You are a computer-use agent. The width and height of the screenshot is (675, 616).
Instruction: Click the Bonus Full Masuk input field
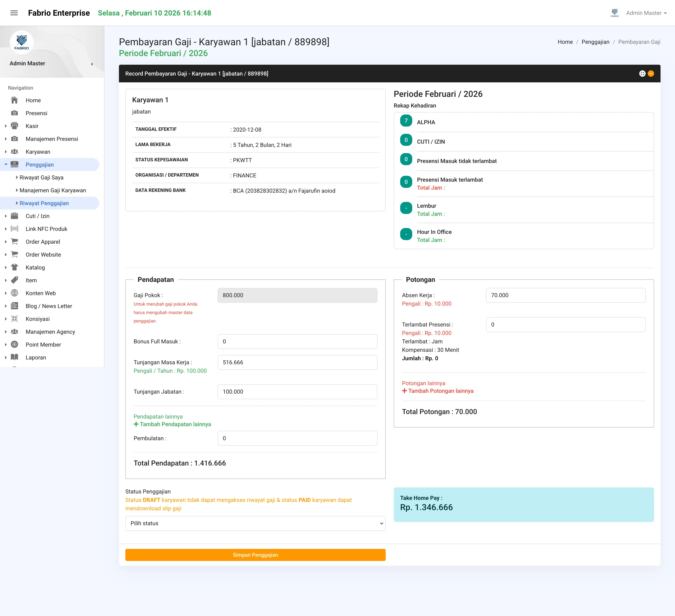[x=297, y=342]
